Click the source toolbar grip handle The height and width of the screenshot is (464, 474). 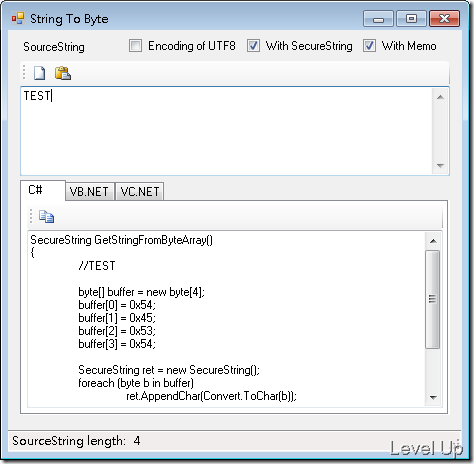[x=24, y=72]
